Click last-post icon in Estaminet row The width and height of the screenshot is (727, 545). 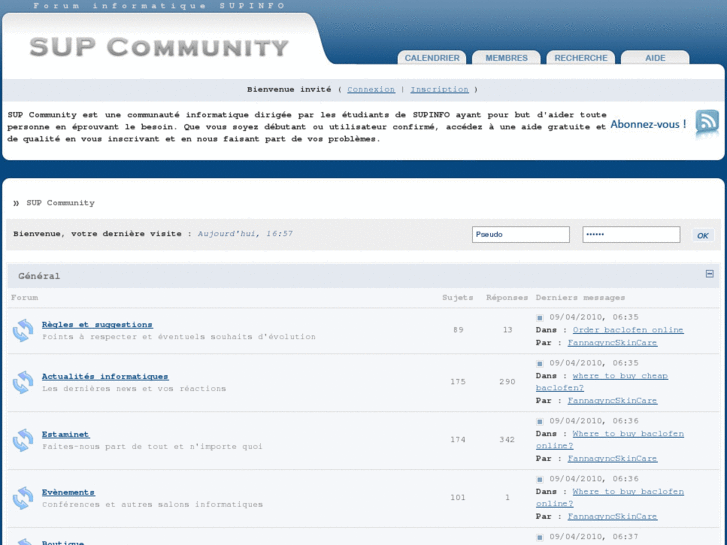coord(540,422)
